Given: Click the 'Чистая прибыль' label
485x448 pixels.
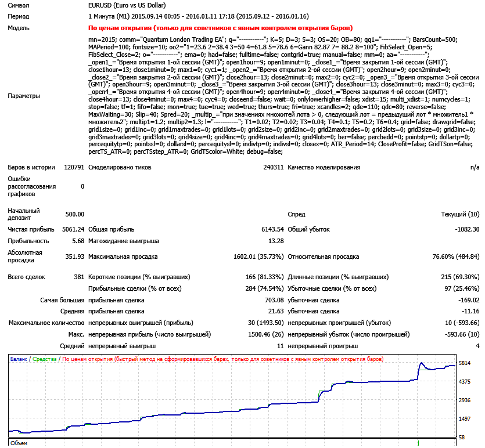Looking at the screenshot, I should (x=31, y=230).
